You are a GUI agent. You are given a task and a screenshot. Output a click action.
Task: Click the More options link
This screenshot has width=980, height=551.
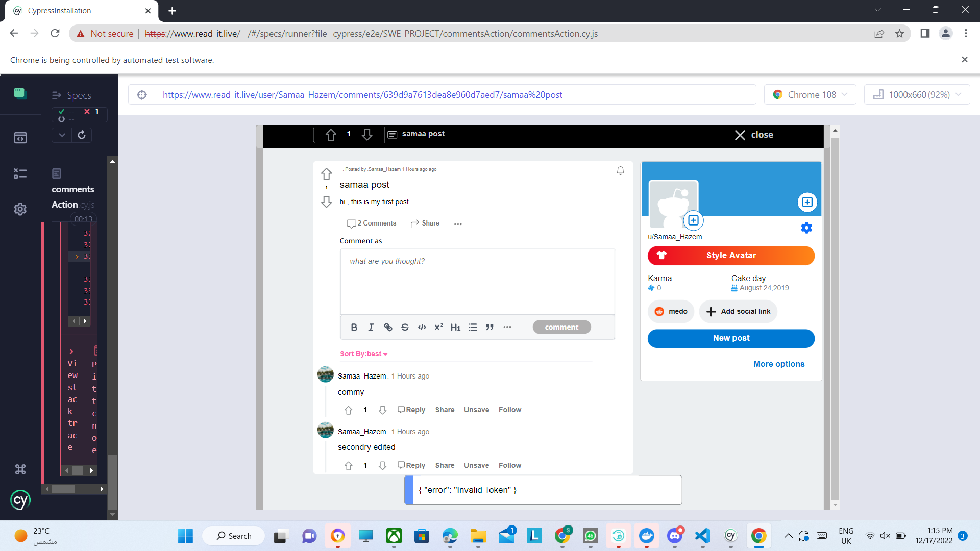click(x=779, y=364)
